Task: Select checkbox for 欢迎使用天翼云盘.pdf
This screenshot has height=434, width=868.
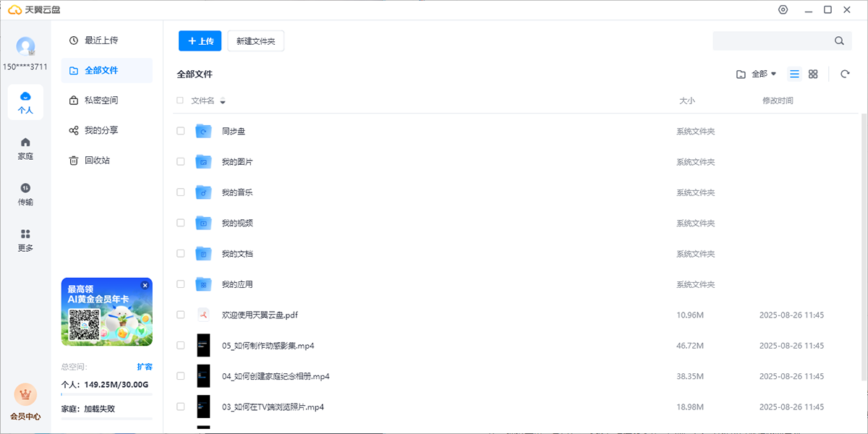Action: coord(180,315)
